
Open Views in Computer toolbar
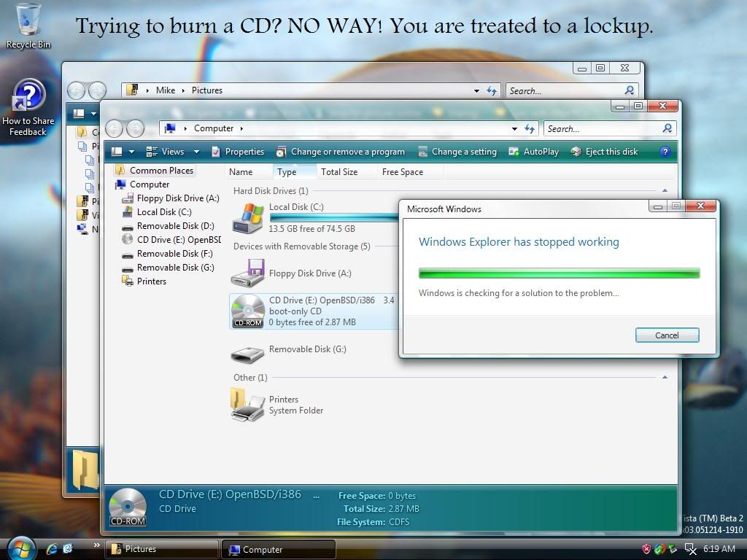click(166, 152)
